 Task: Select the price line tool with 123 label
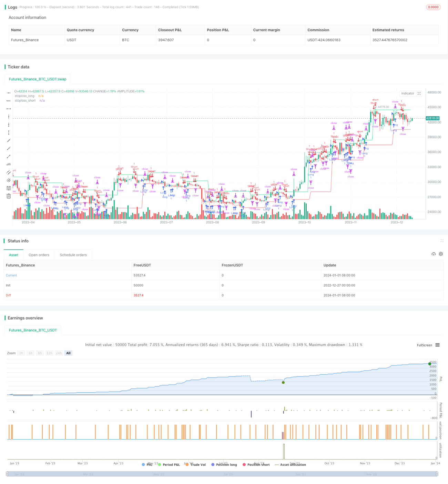[x=9, y=164]
